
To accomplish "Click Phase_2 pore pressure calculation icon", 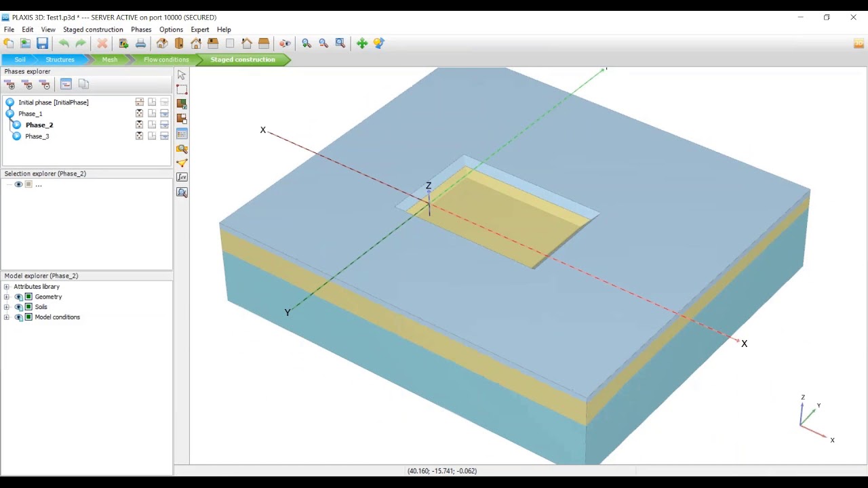I will coord(164,125).
